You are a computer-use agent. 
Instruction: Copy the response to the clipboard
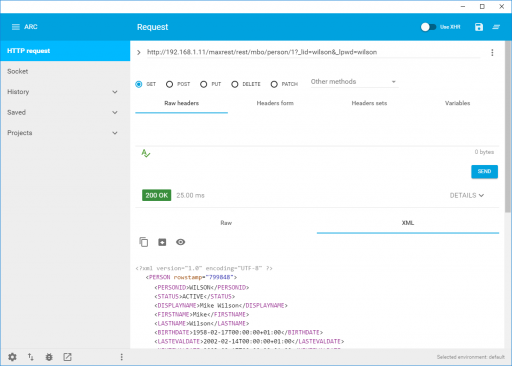point(144,242)
